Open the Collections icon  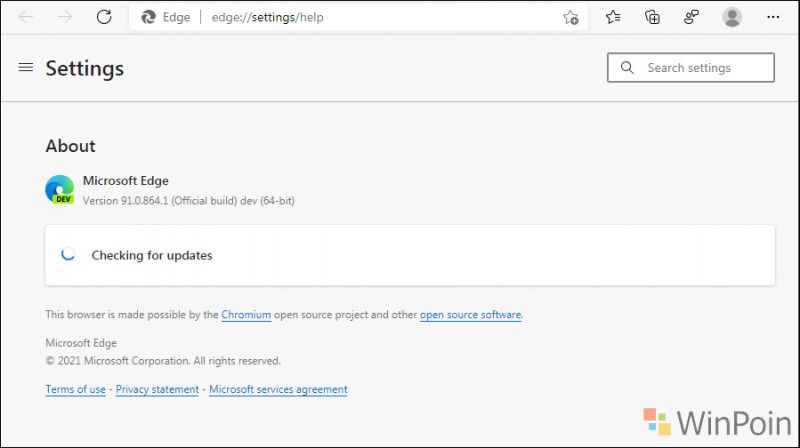coord(652,17)
